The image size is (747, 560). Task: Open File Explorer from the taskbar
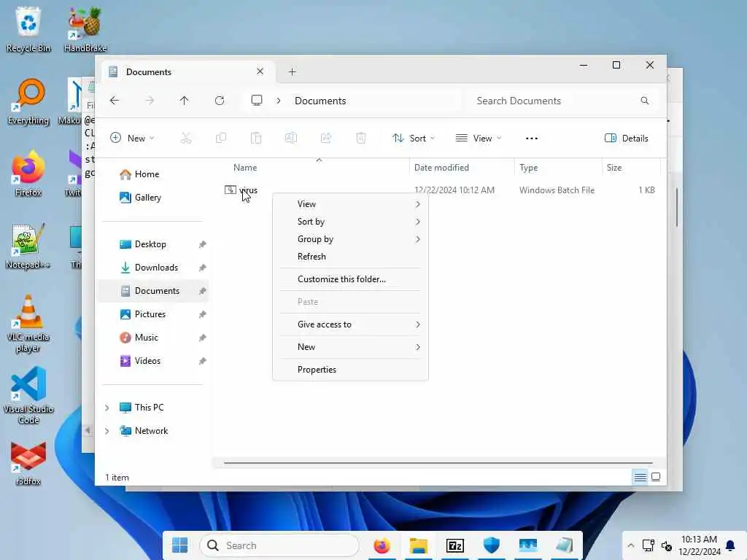[x=418, y=545]
